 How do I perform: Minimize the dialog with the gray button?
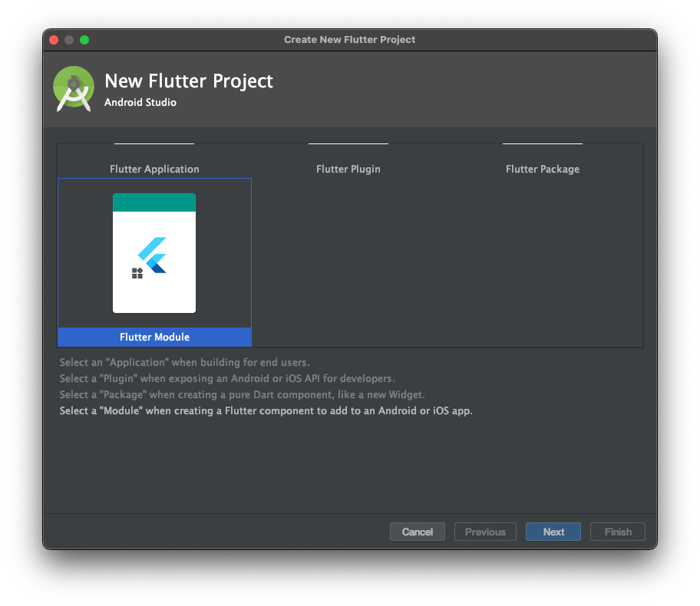[x=69, y=40]
